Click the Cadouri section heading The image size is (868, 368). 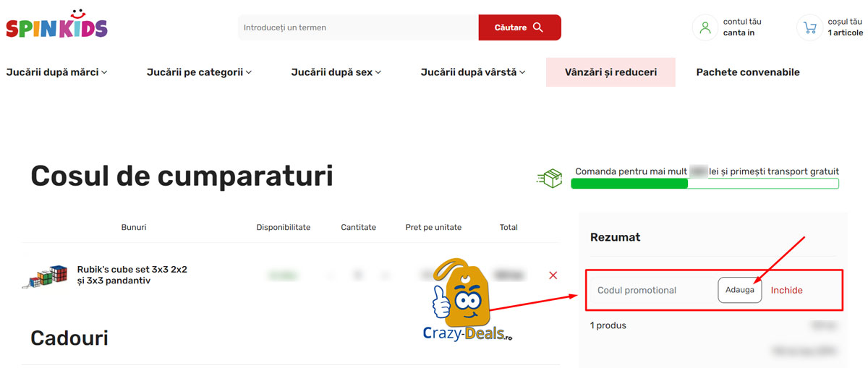click(x=69, y=338)
